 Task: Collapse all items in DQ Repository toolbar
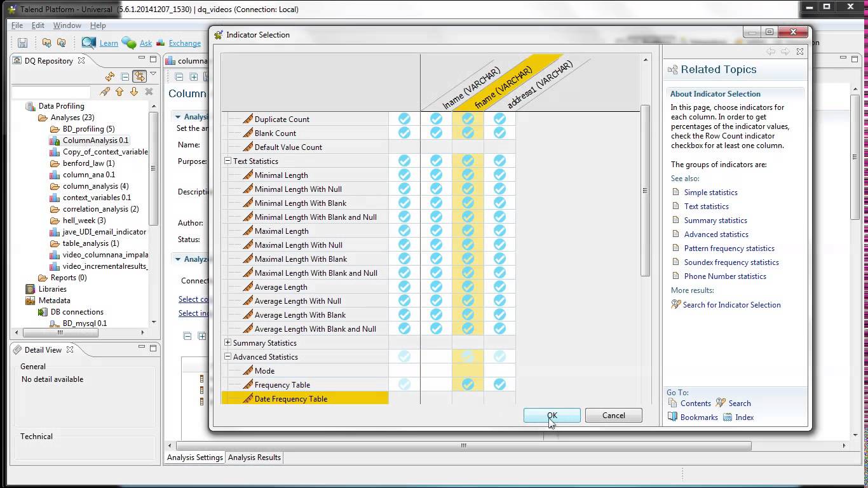[x=125, y=76]
